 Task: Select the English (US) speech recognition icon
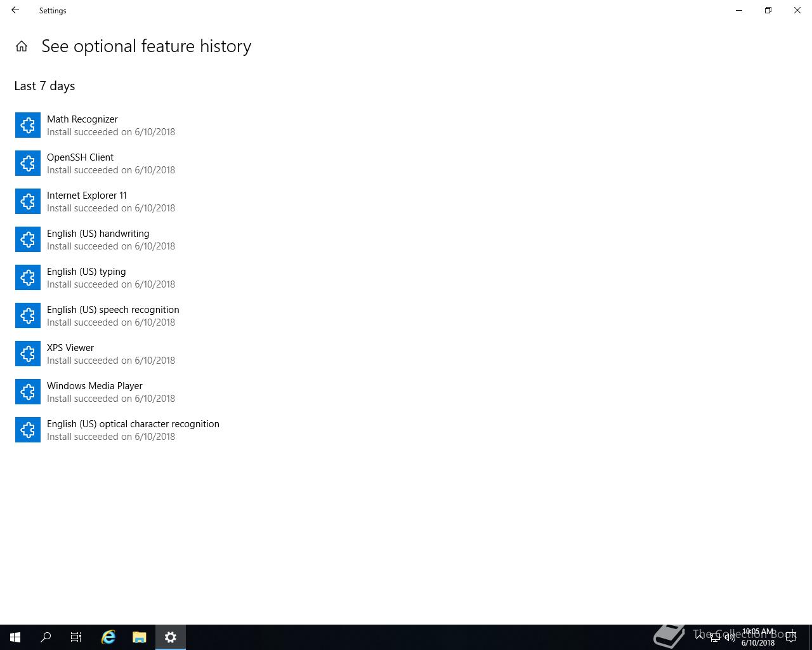tap(28, 315)
